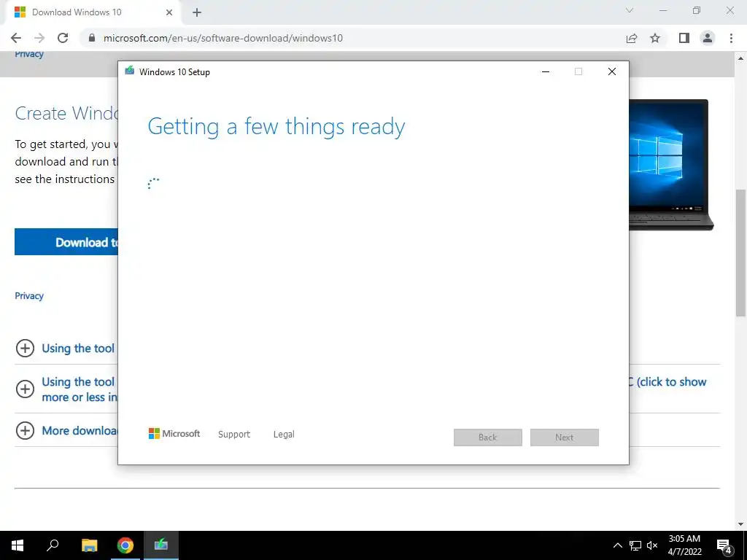747x560 pixels.
Task: Open a new browser tab
Action: 197,12
